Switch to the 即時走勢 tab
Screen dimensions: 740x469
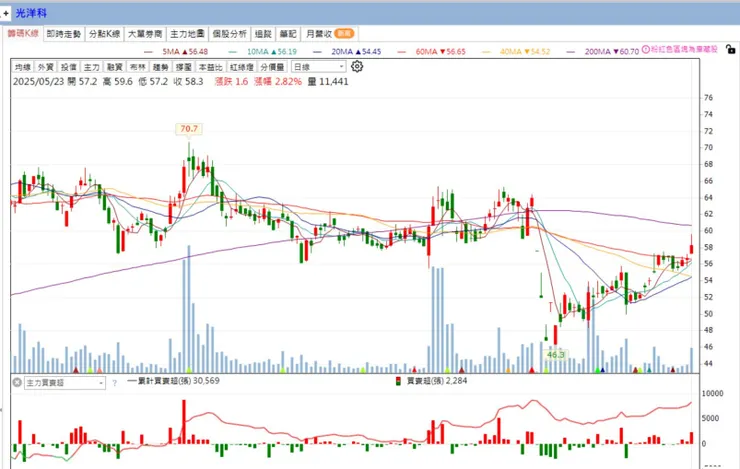tap(64, 34)
